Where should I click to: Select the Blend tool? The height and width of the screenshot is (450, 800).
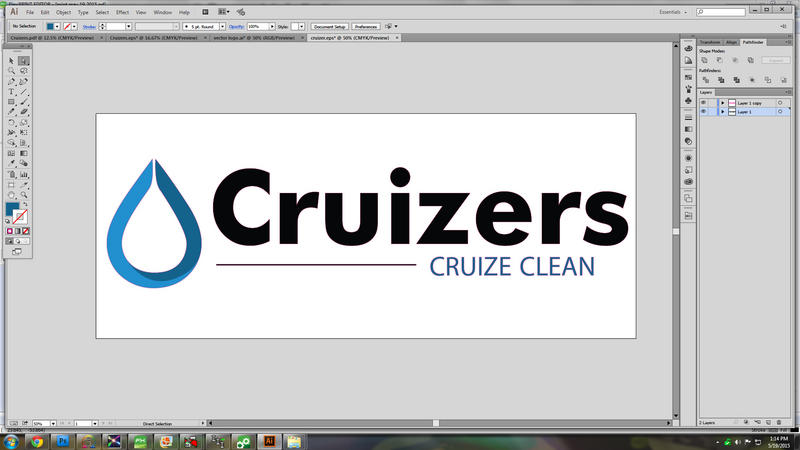[x=23, y=163]
